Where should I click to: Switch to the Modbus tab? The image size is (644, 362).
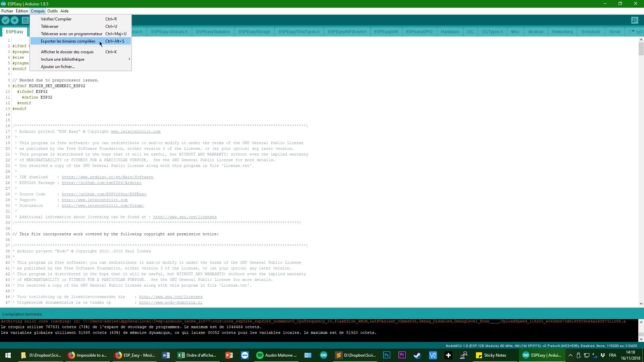(x=536, y=32)
